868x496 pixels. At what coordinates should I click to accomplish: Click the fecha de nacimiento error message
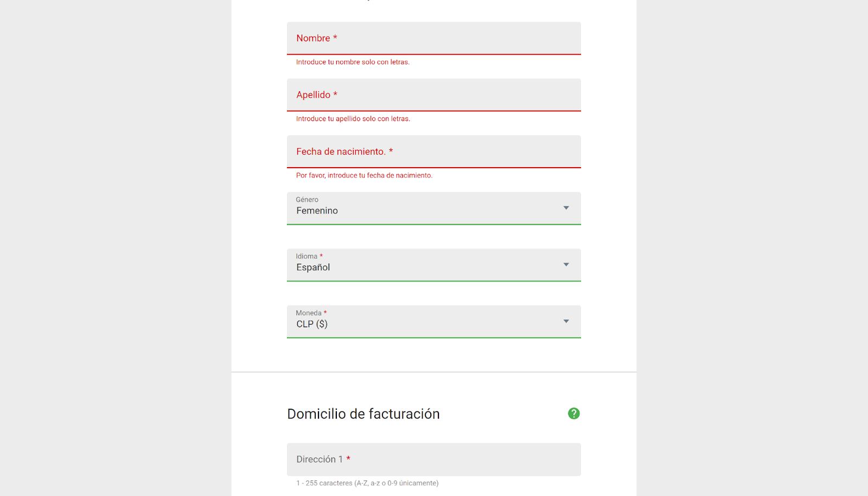[364, 175]
